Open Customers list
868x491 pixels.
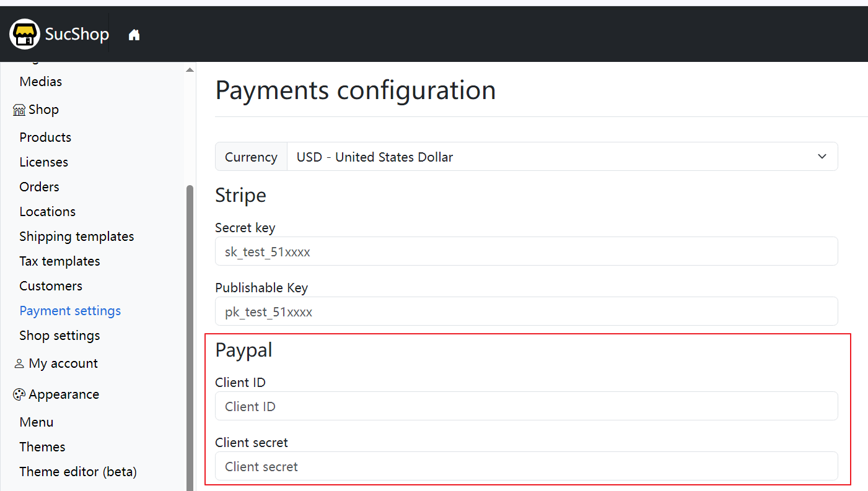point(51,286)
